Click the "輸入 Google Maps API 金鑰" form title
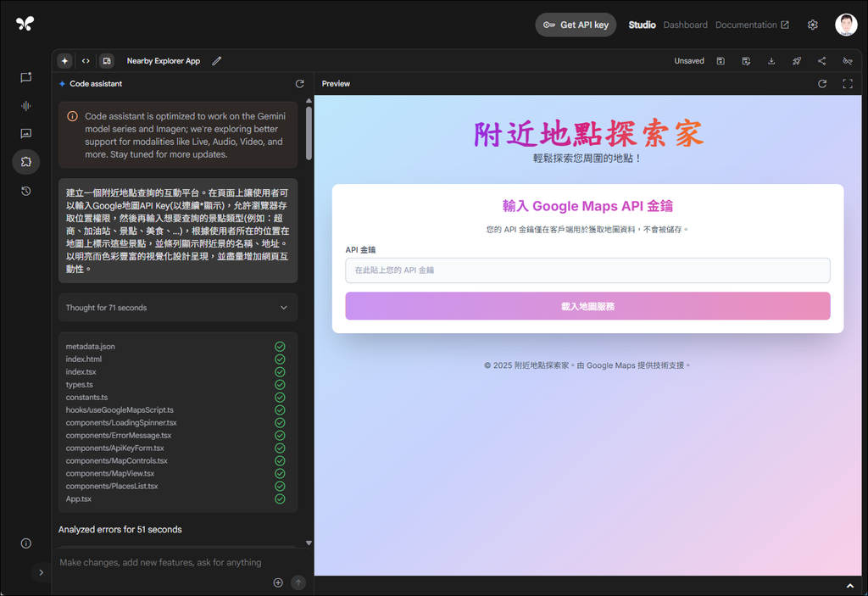Screen dimensions: 868x596 pos(588,206)
